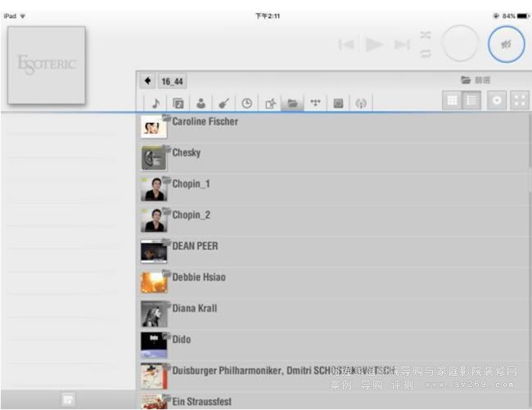Toggle mute with speaker button

point(506,43)
